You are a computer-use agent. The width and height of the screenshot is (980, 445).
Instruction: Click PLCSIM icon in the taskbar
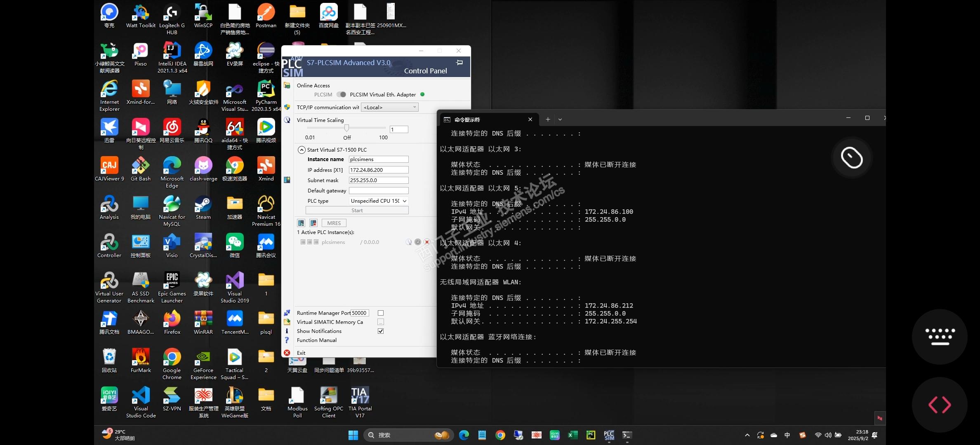point(609,435)
